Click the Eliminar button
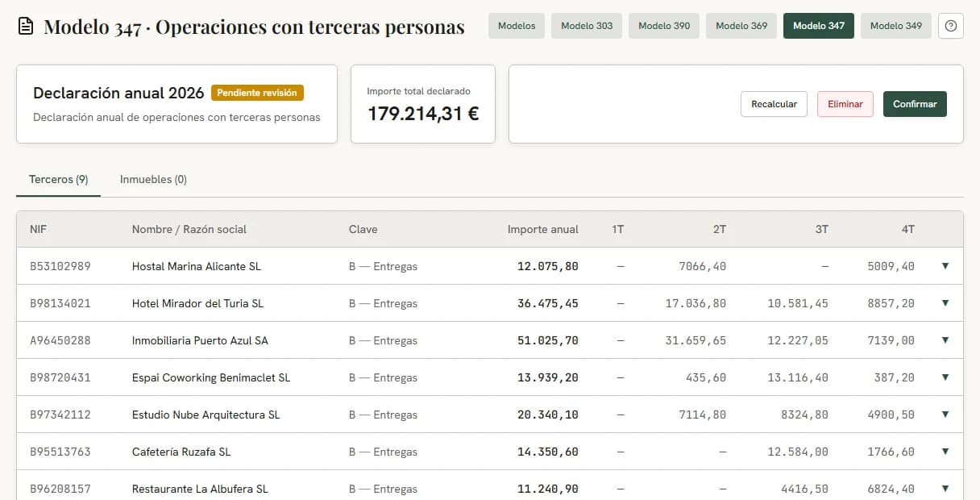Screen dimensions: 980x500 coord(845,104)
